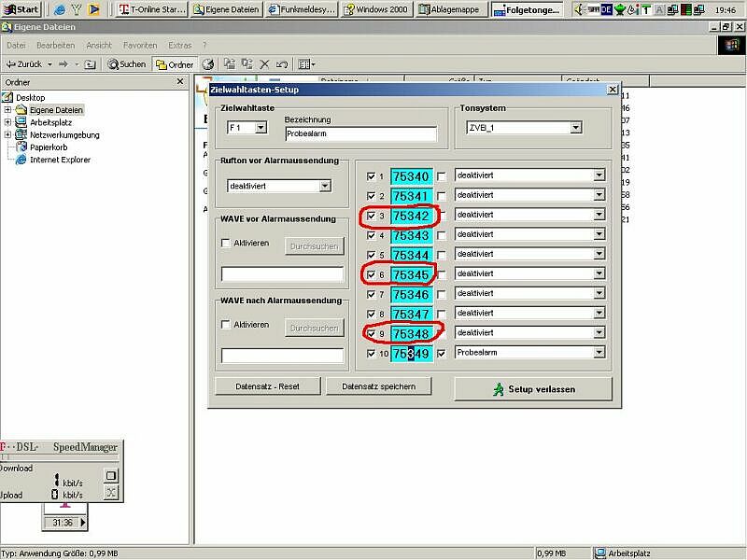Open the Ansicht menu
The width and height of the screenshot is (747, 560).
pos(99,45)
